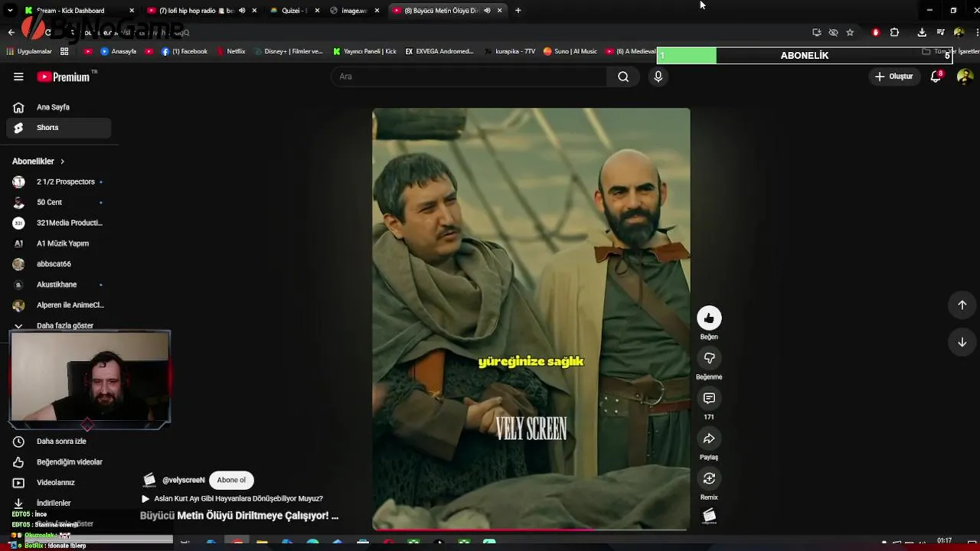Close the Quizel tab
The image size is (980, 551).
tap(317, 11)
